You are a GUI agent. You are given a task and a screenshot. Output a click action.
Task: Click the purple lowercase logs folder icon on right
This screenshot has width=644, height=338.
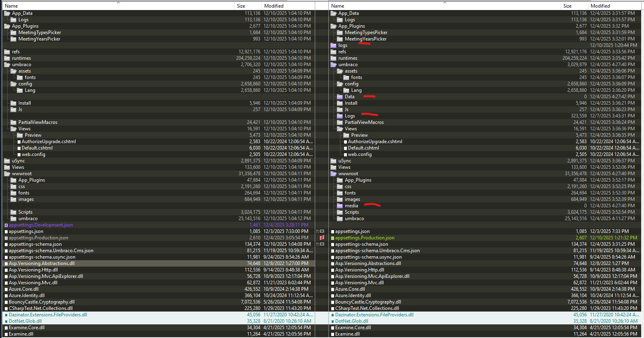pos(333,45)
